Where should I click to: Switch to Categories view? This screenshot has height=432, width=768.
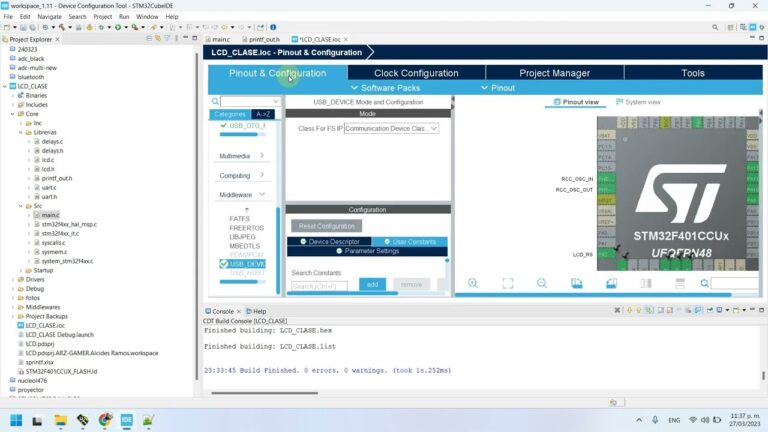point(230,114)
